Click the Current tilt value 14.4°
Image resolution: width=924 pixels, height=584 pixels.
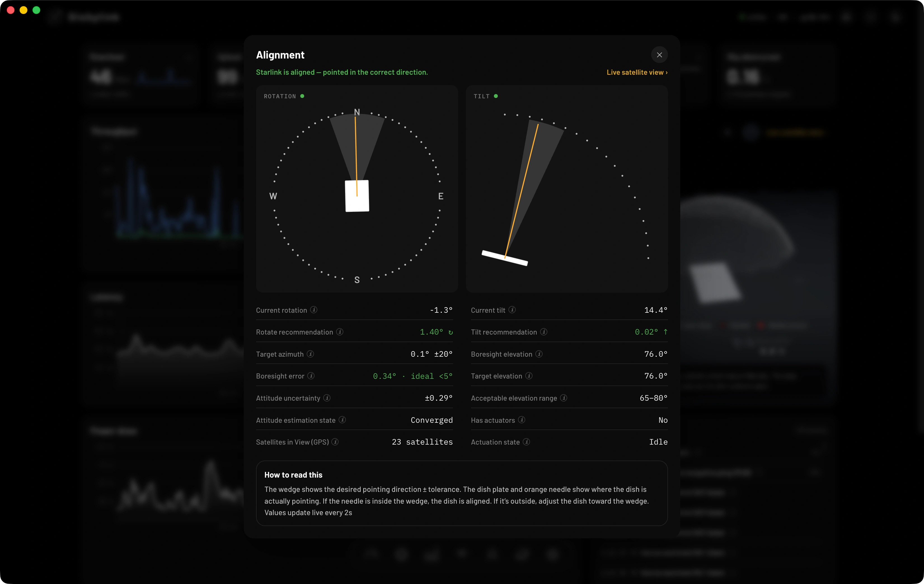656,310
